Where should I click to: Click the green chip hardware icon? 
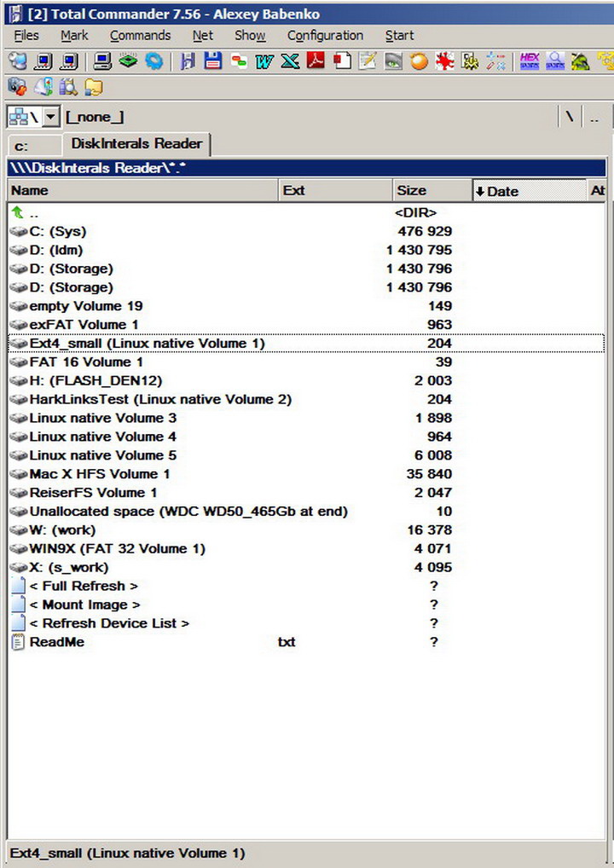(x=129, y=61)
